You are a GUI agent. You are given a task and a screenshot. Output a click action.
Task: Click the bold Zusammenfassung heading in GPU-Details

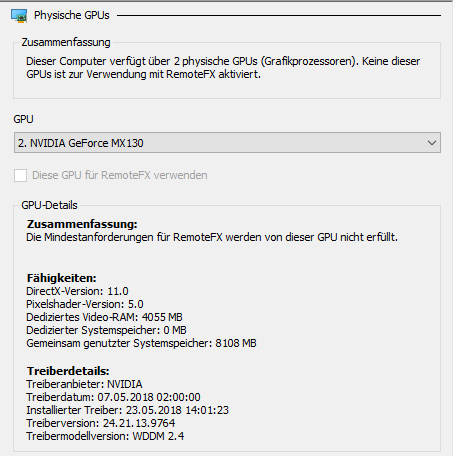click(x=82, y=224)
